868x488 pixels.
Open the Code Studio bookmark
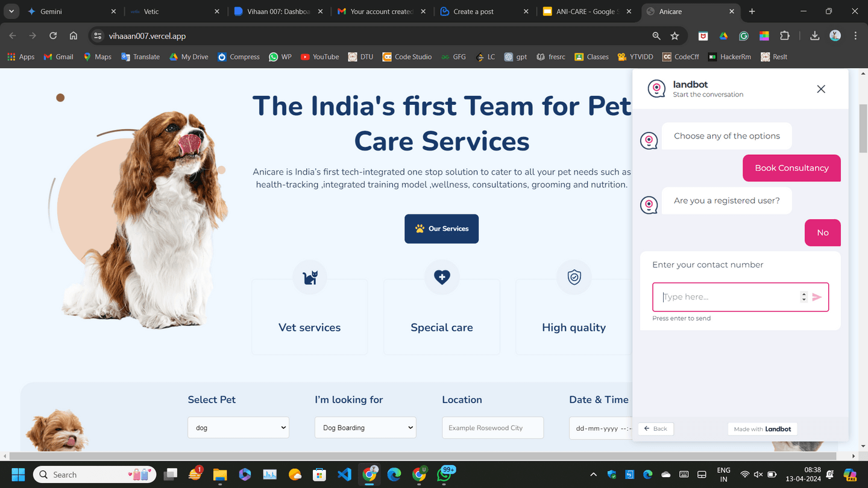407,57
